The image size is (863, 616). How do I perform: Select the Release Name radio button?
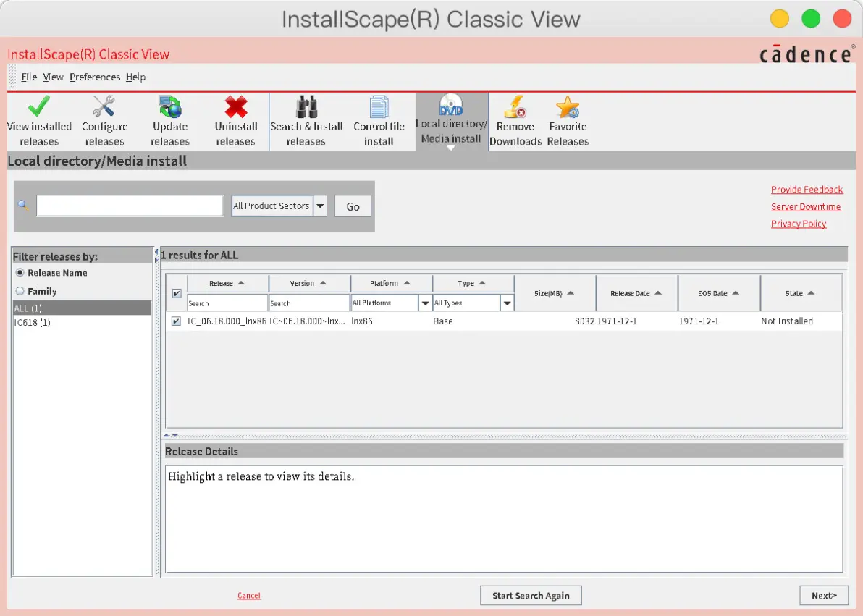click(x=20, y=272)
